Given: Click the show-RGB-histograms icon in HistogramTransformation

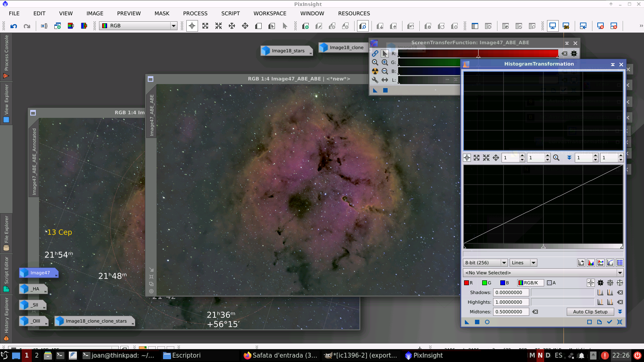Looking at the screenshot, I should tap(591, 263).
